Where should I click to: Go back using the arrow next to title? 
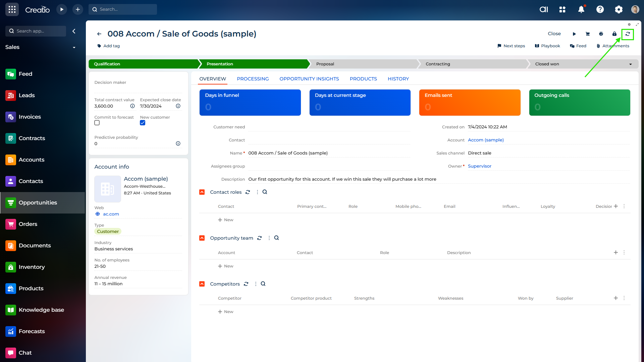(99, 34)
